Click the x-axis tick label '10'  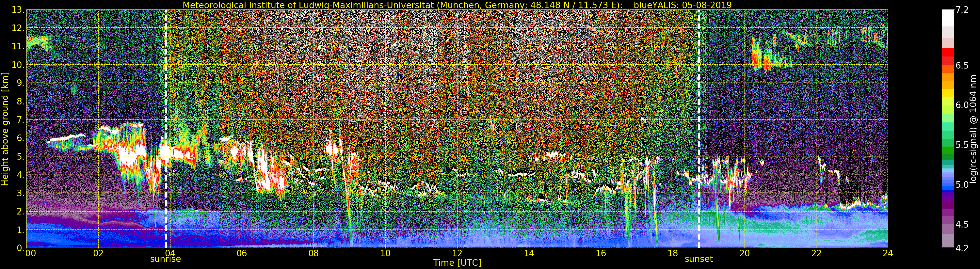click(x=385, y=253)
